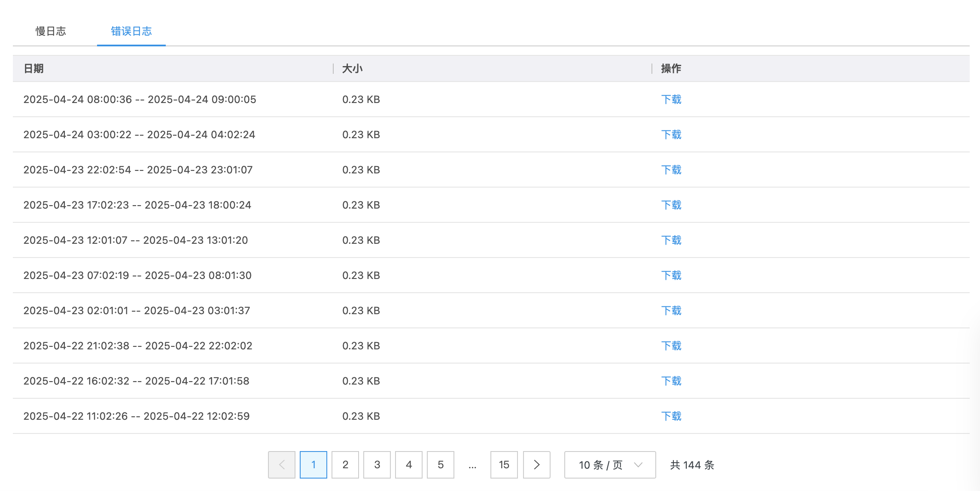
Task: Download the 2025-04-23 17:02:23 log
Action: (671, 205)
